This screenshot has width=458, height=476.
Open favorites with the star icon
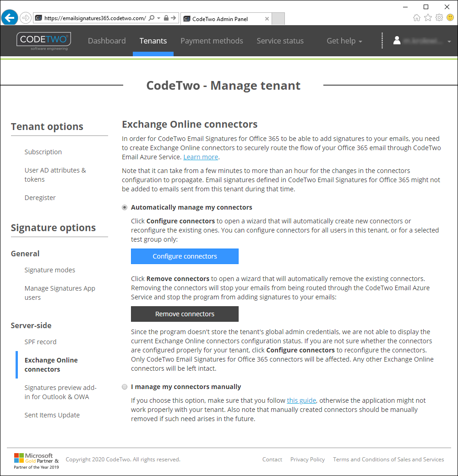point(428,17)
